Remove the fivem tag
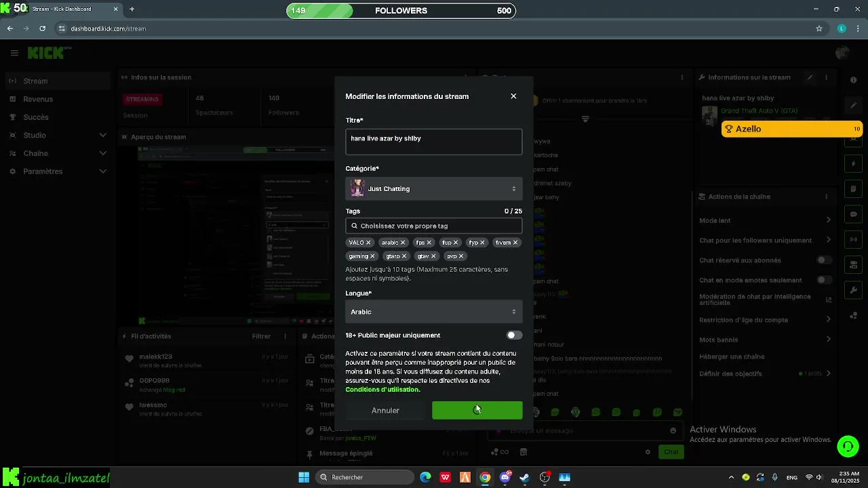This screenshot has width=868, height=488. pos(515,243)
